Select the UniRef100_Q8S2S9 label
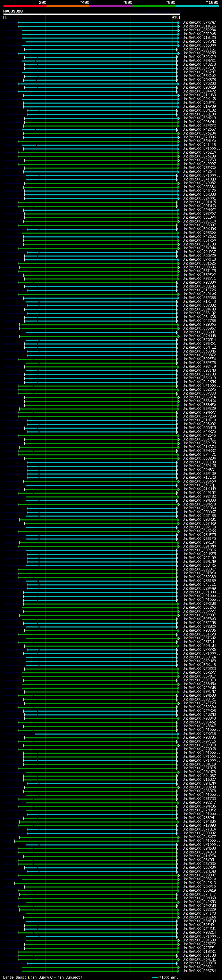Viewport: 222px width, 980px height. tap(199, 910)
